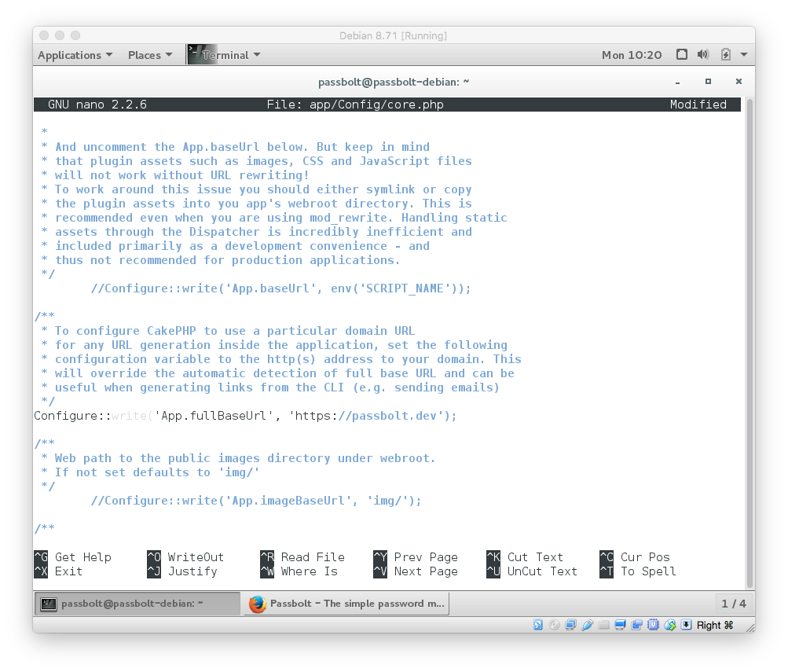788x672 pixels.
Task: Click the ^V Next Page shortcut label
Action: (416, 571)
